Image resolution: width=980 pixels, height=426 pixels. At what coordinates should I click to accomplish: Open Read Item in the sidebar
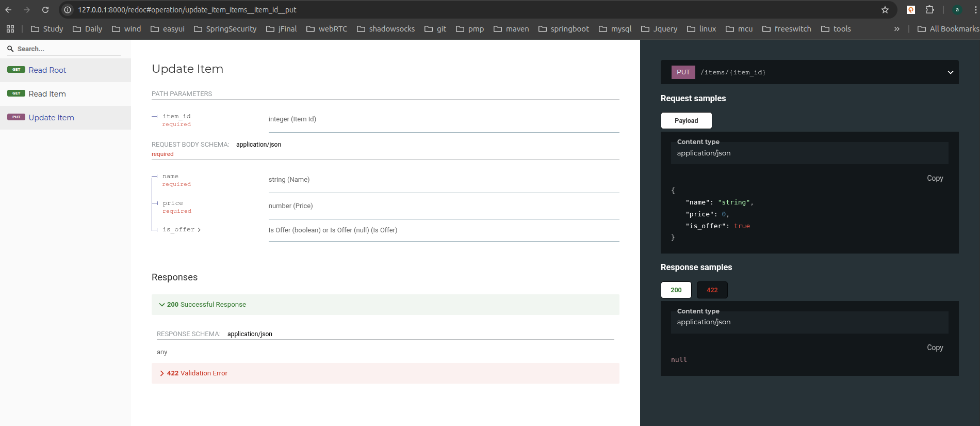(x=47, y=94)
